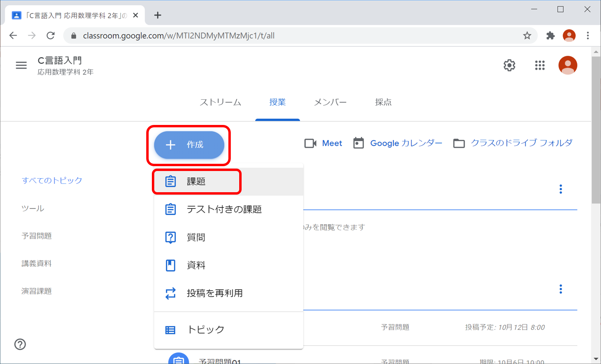Open the upper topic's three-dot menu
601x364 pixels.
561,189
